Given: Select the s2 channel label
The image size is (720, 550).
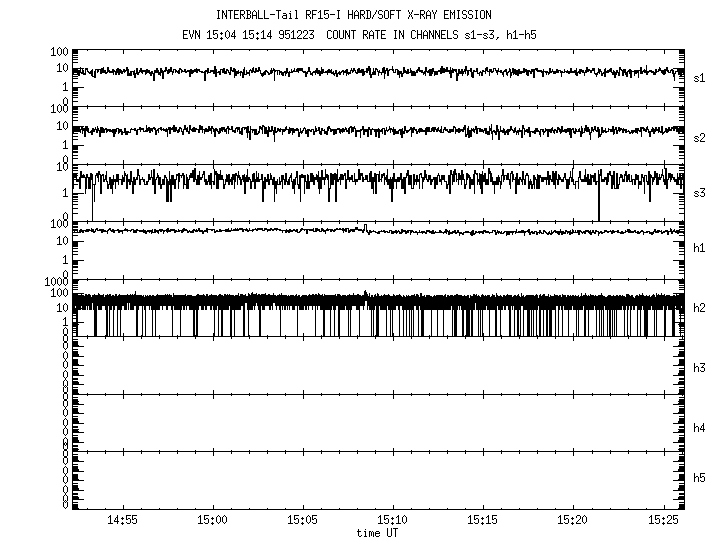Looking at the screenshot, I should click(x=699, y=137).
